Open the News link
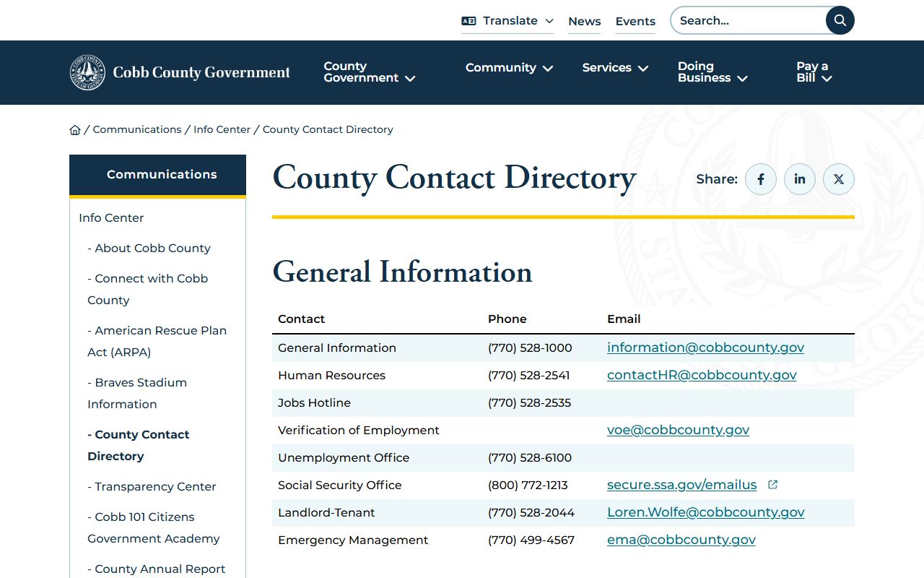The image size is (924, 578). [584, 22]
